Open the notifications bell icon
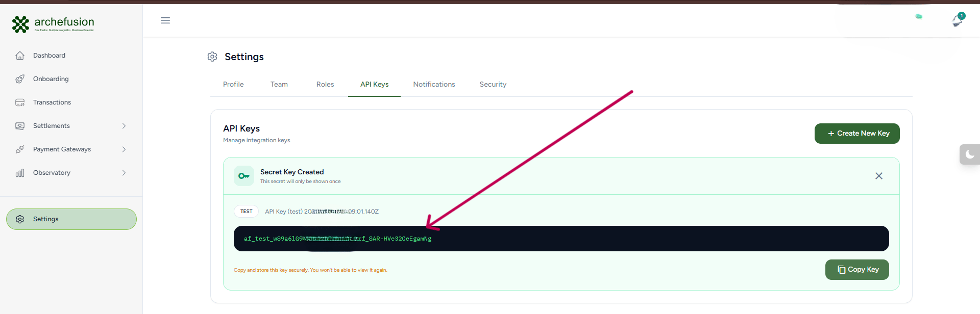Screen dimensions: 980x314 (958, 20)
